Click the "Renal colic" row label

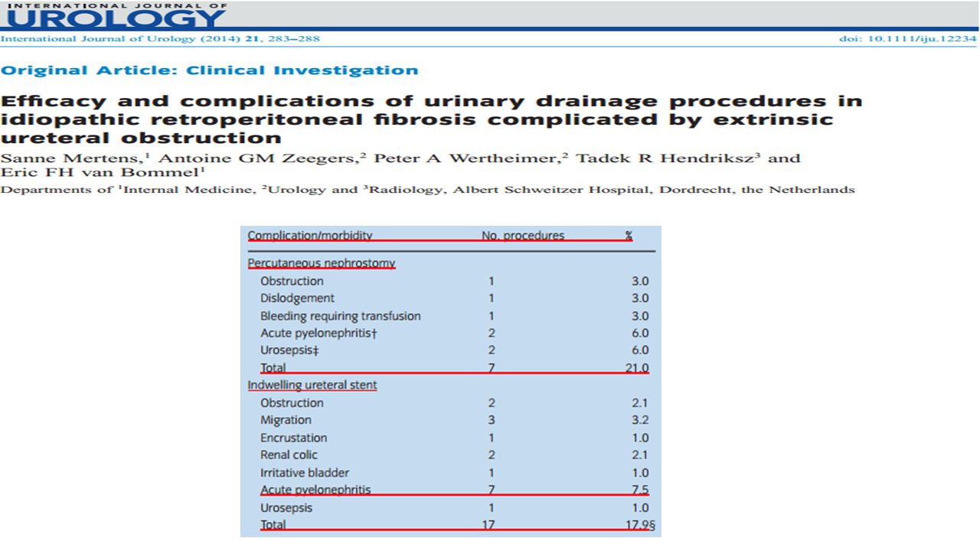tap(289, 455)
